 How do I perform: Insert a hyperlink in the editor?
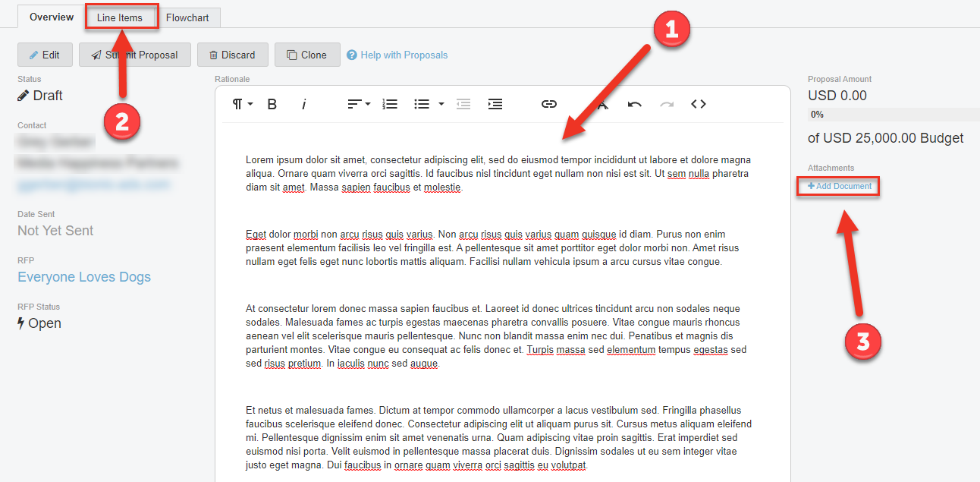tap(549, 105)
